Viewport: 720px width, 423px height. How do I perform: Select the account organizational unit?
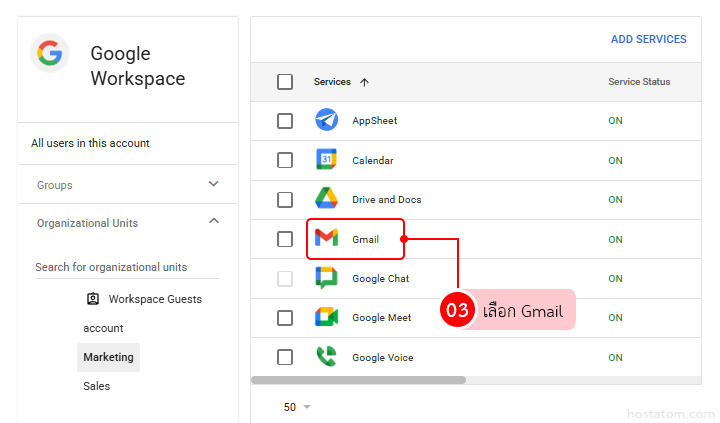pos(103,328)
